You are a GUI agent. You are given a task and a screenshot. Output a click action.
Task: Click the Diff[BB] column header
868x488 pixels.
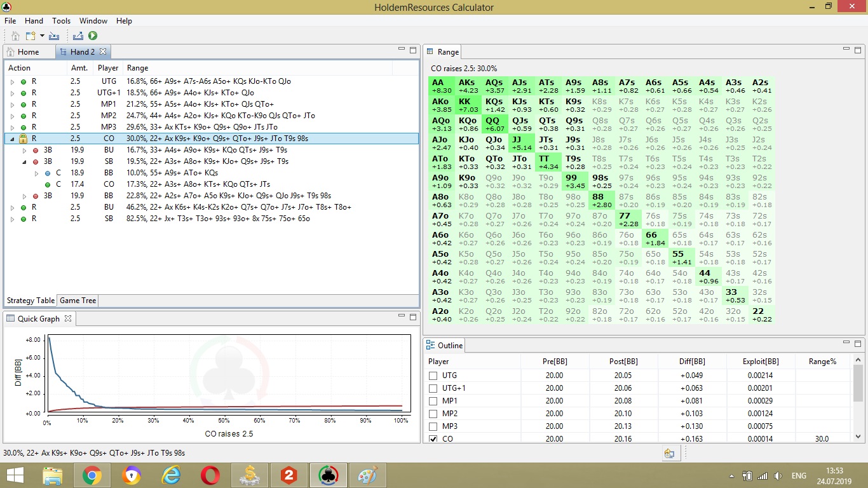pyautogui.click(x=692, y=362)
